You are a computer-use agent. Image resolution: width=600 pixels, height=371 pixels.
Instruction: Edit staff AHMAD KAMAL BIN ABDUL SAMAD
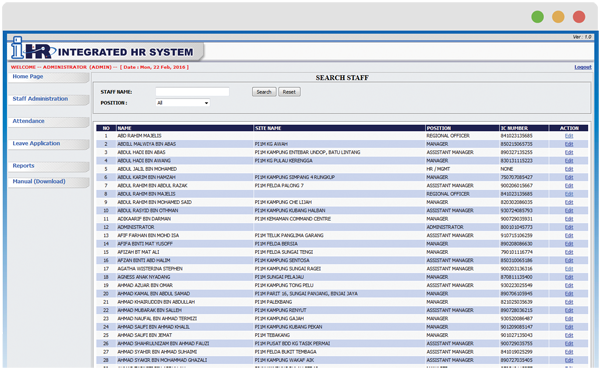pos(569,294)
